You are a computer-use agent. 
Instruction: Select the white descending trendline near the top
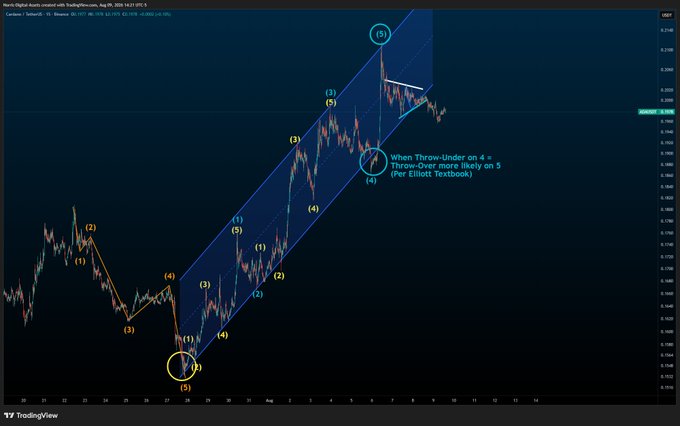(x=404, y=85)
